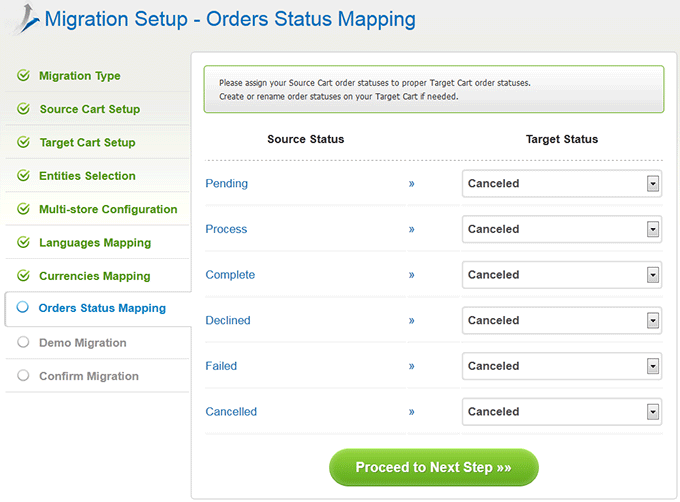Click the Process source status link
This screenshot has width=680, height=502.
click(226, 229)
